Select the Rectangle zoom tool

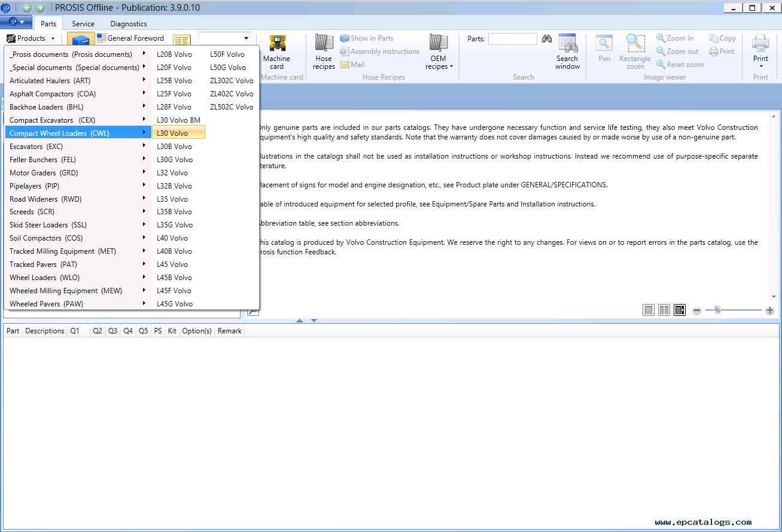click(635, 52)
